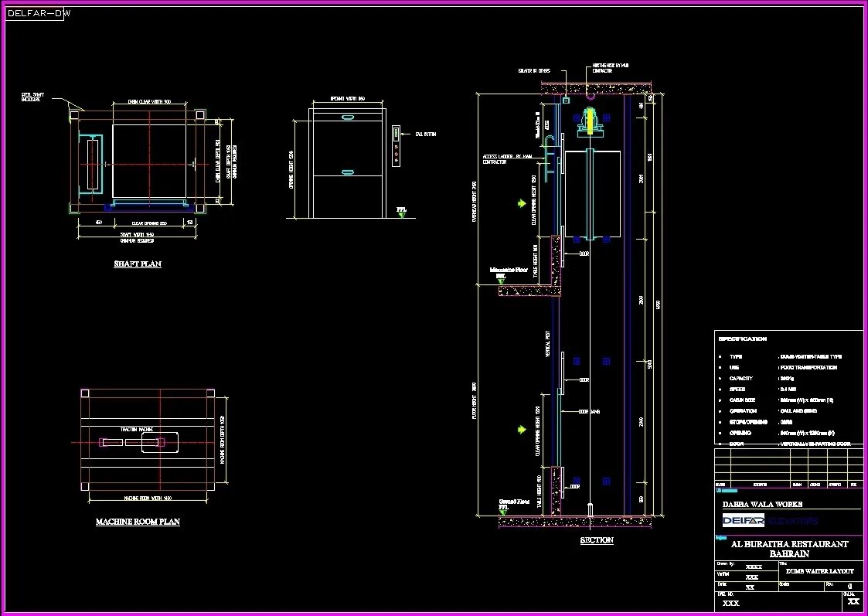Screen dimensions: 868x616
Task: Click the XXXX value in Drawn By field
Action: pyautogui.click(x=754, y=567)
